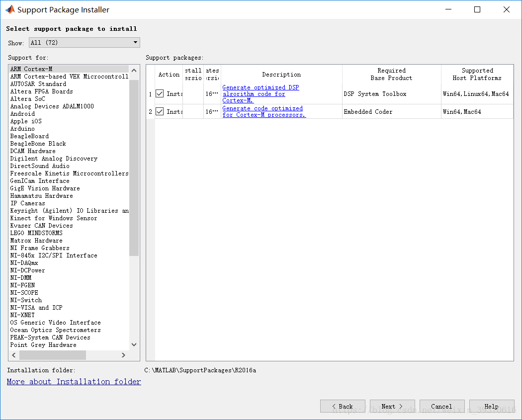Select Android in support list

(69, 114)
